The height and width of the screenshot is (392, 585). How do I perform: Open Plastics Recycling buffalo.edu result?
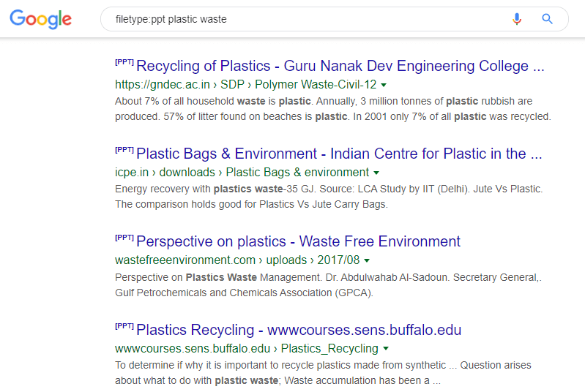(x=299, y=330)
